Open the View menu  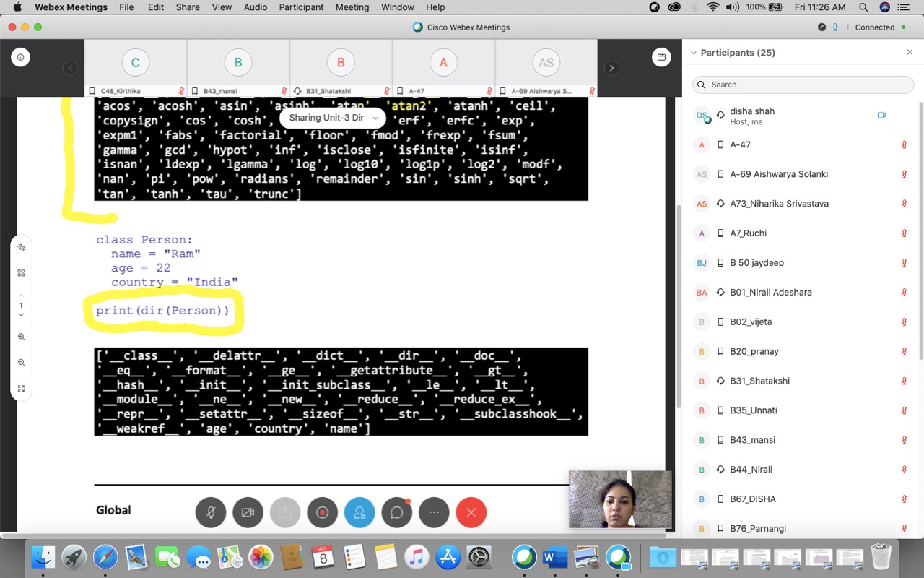coord(222,7)
